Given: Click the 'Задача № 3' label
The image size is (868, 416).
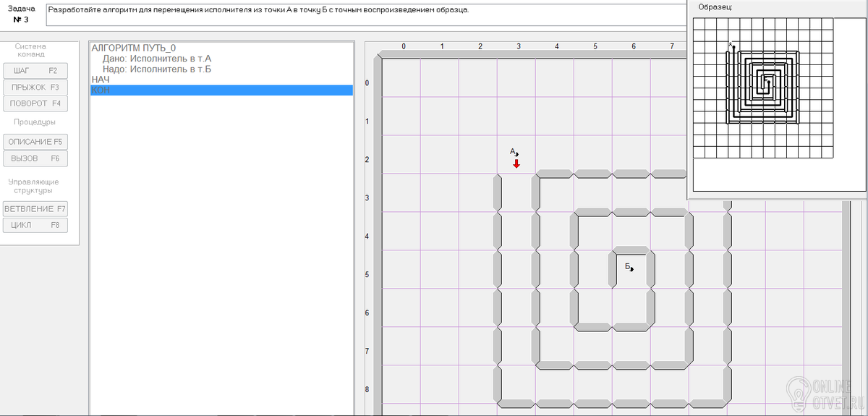Looking at the screenshot, I should pos(20,13).
